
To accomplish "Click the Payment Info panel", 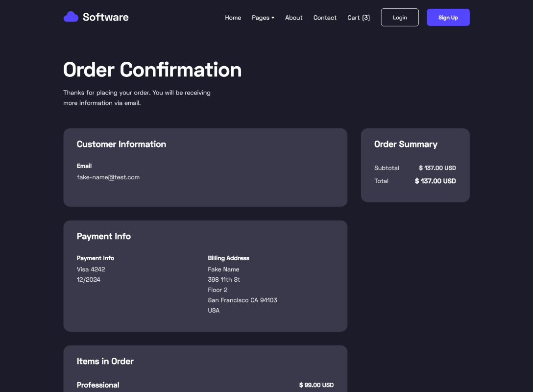I will (205, 275).
